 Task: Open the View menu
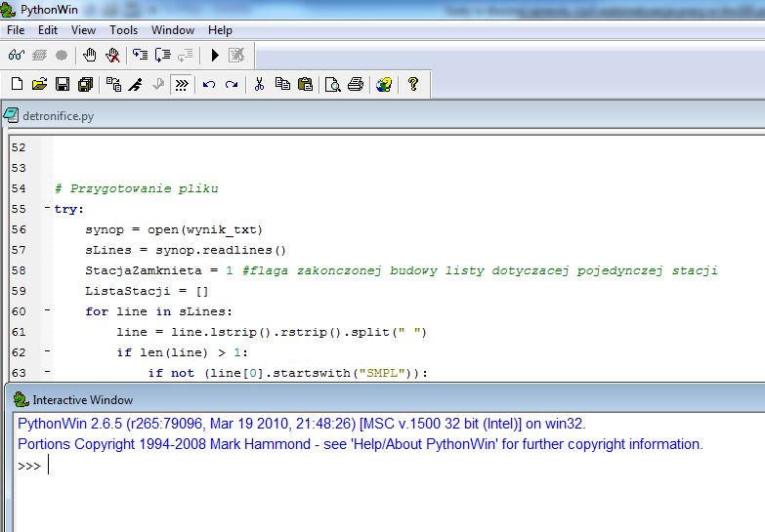(x=83, y=30)
